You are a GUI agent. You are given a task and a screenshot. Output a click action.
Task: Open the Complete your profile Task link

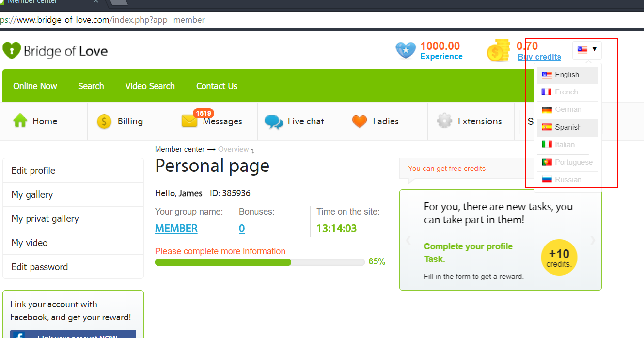468,253
